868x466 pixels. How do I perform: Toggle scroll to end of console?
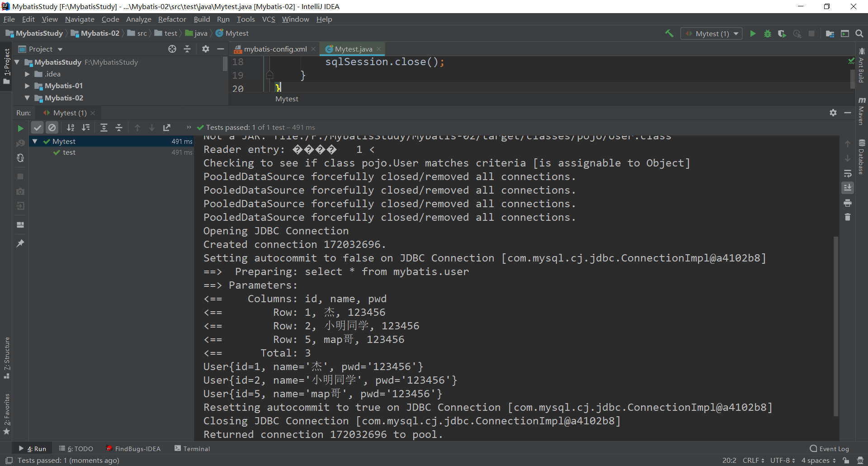[x=848, y=188]
